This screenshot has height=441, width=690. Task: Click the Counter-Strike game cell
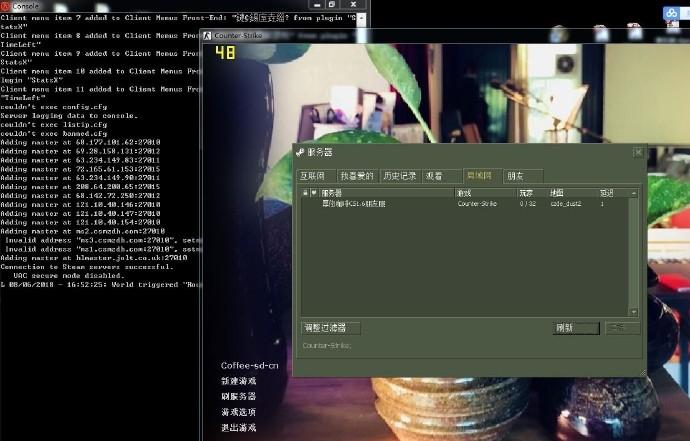[x=477, y=204]
